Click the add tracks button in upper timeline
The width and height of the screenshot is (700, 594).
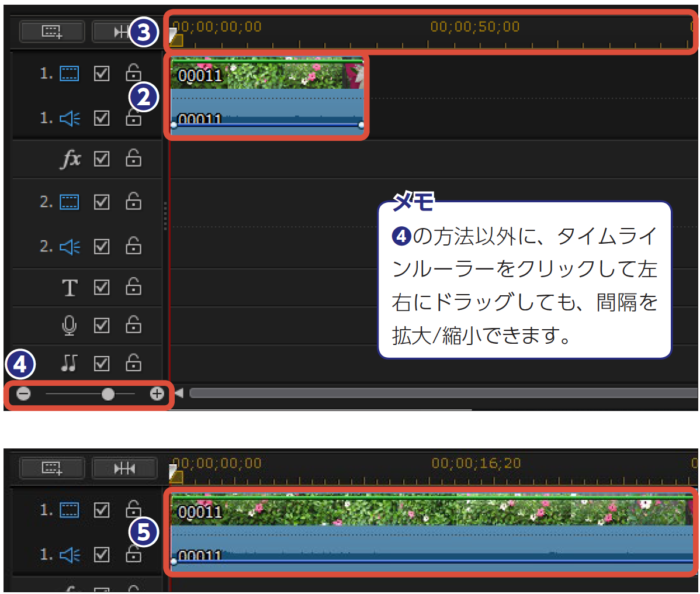click(x=52, y=32)
